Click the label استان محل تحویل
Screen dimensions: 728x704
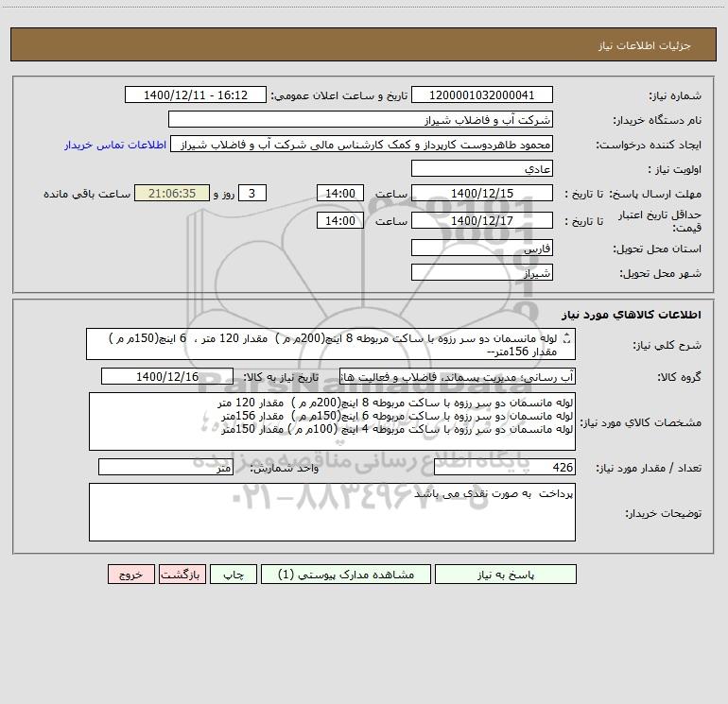coord(657,249)
